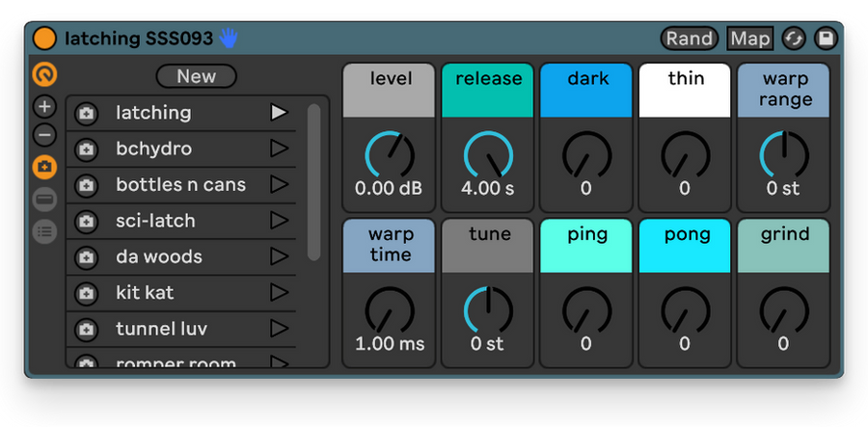Click camera icon next to sci-latch

point(86,222)
